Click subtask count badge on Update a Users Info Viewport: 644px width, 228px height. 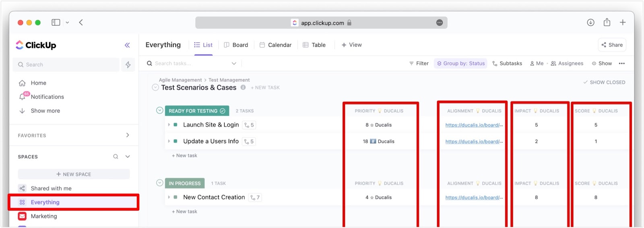[x=249, y=142]
